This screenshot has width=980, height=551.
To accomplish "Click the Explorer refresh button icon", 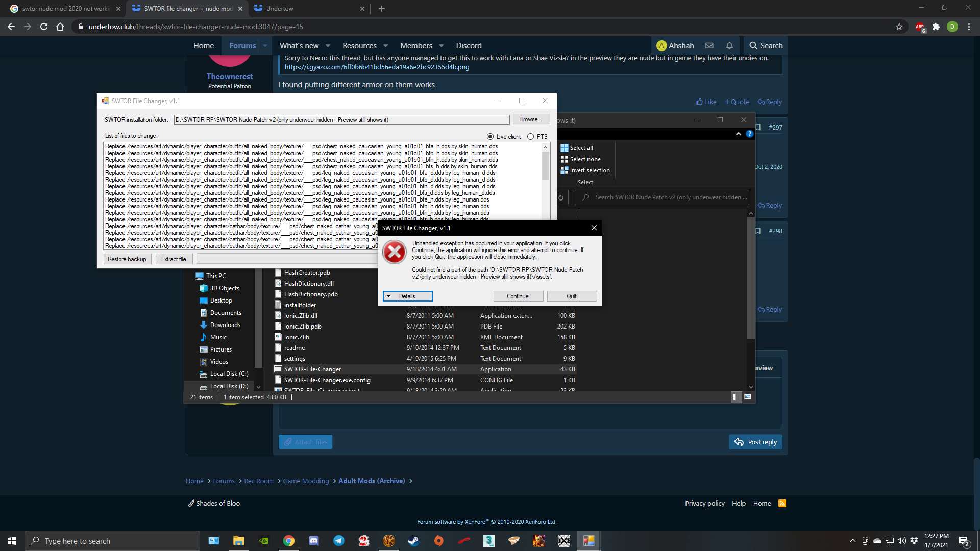I will tap(561, 197).
